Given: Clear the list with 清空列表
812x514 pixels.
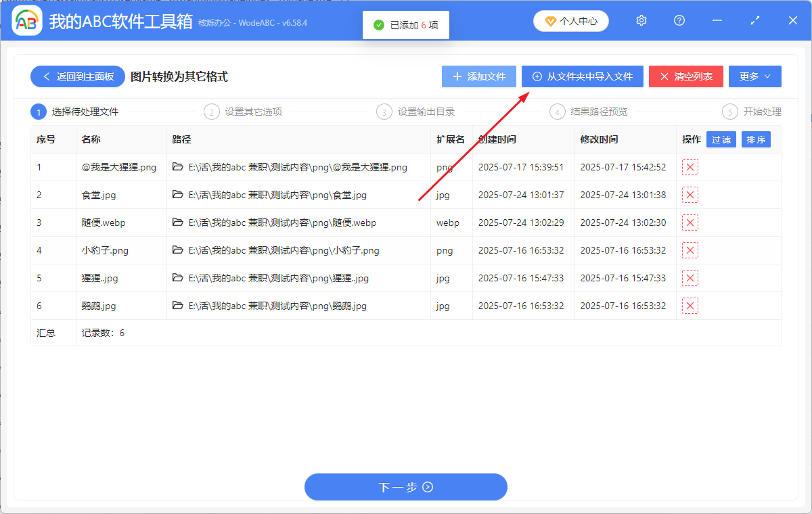Looking at the screenshot, I should click(685, 76).
